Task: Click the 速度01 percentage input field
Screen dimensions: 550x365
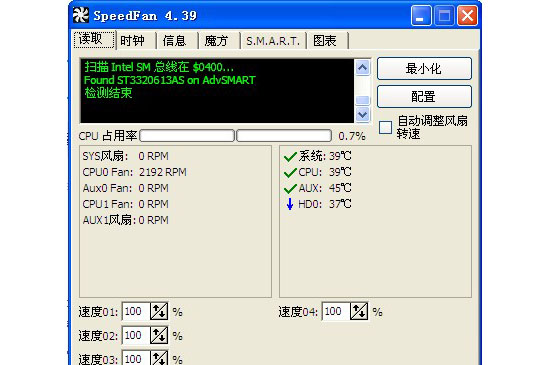Action: click(136, 311)
